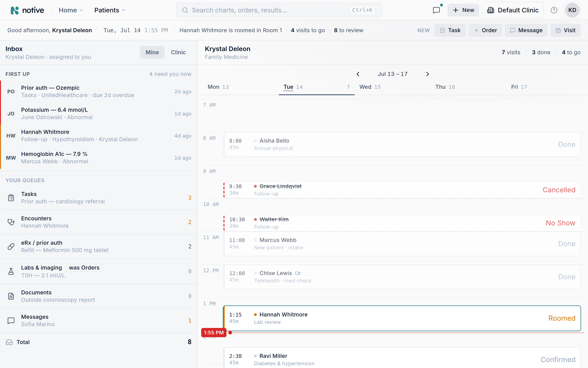The image size is (588, 368).
Task: Create a new Task
Action: [x=450, y=30]
